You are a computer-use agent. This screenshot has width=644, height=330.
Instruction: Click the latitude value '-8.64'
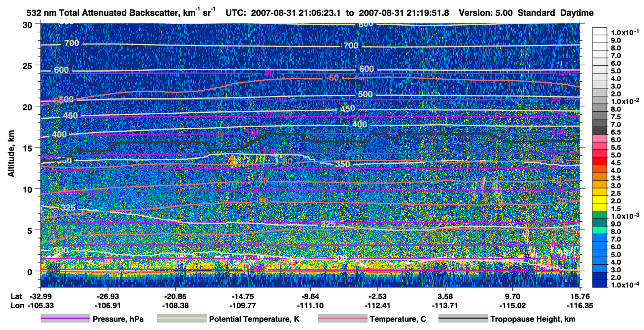(310, 295)
